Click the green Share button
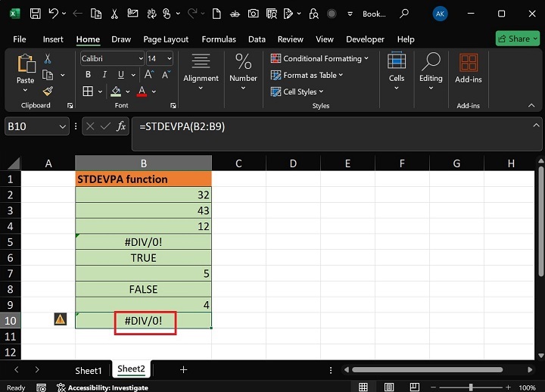This screenshot has height=392, width=545. [517, 39]
